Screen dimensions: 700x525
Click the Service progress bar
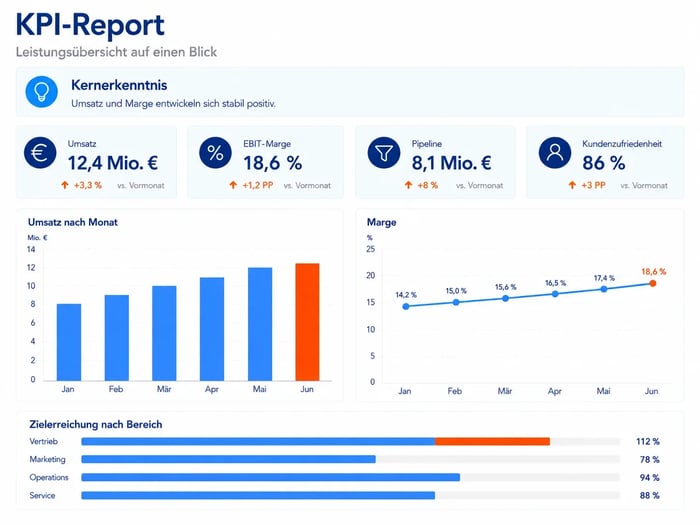point(350,495)
